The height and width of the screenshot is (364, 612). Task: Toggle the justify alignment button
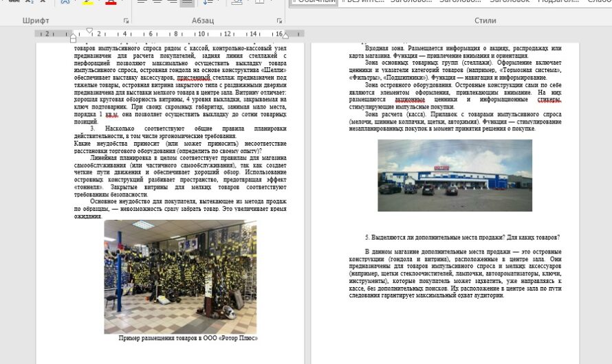point(187,2)
